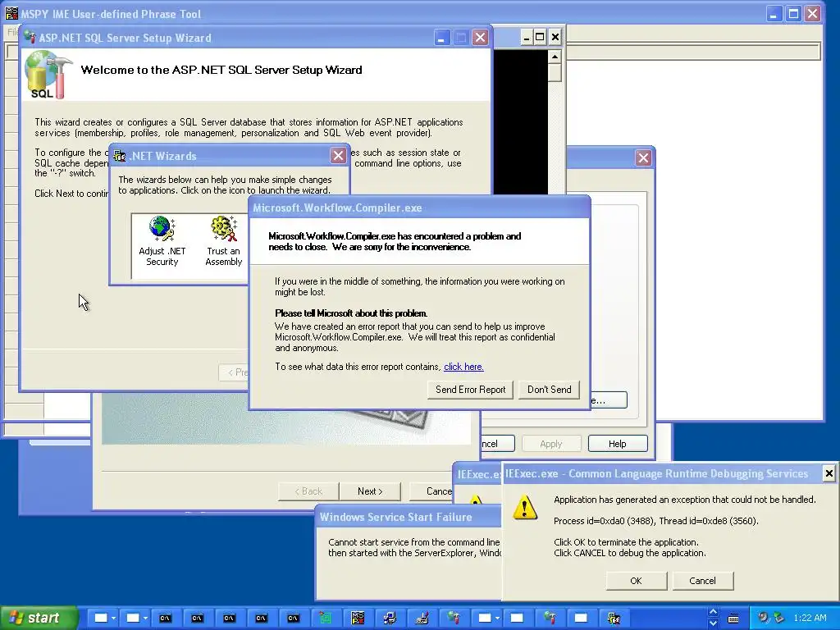
Task: Click Cancel in IEExec.exe debugging dialog
Action: tap(702, 581)
